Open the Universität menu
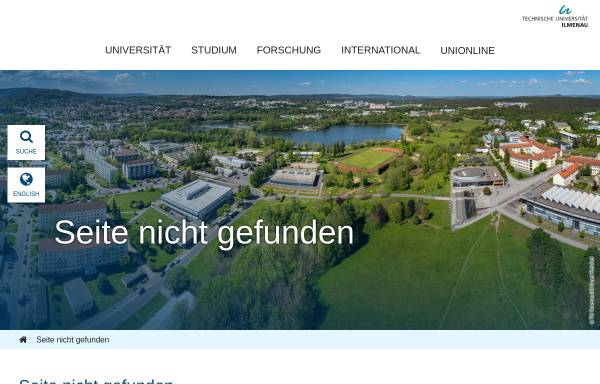 (x=138, y=50)
